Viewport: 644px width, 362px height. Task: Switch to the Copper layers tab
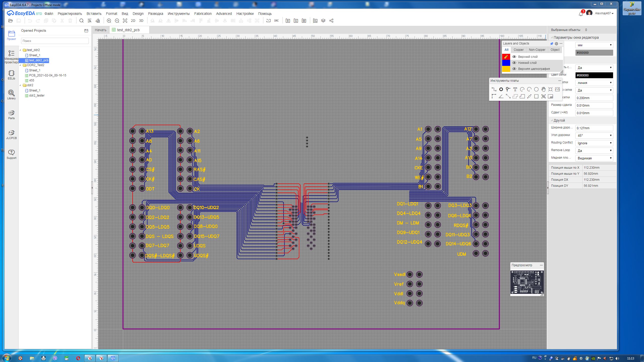(x=518, y=50)
